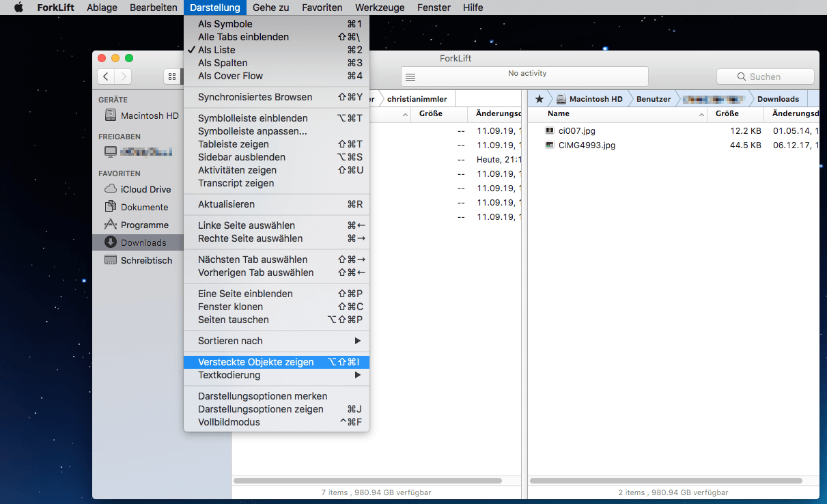Image resolution: width=827 pixels, height=504 pixels.
Task: Open Symbolleiste anpassen…
Action: (277, 131)
